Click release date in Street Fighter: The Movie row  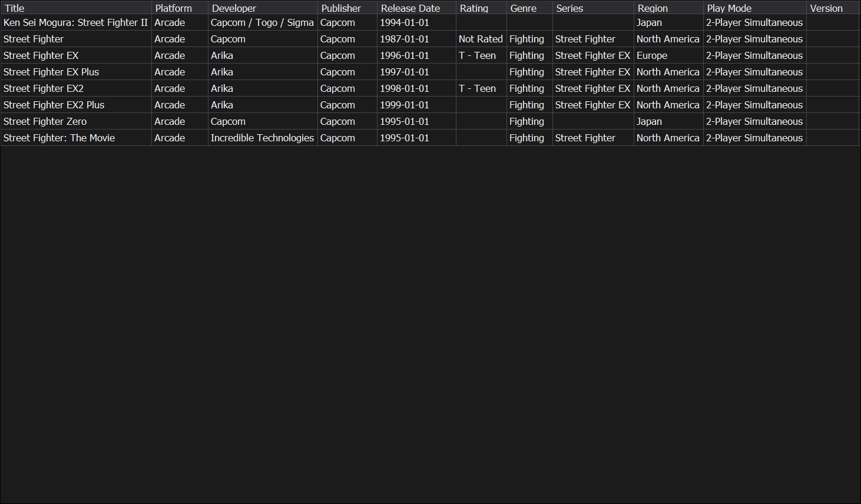pyautogui.click(x=416, y=138)
